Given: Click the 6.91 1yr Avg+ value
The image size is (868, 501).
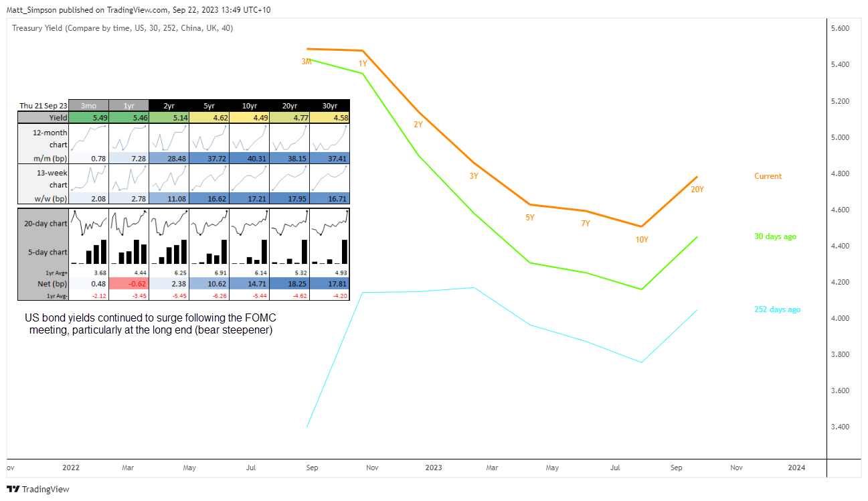Looking at the screenshot, I should (x=220, y=273).
